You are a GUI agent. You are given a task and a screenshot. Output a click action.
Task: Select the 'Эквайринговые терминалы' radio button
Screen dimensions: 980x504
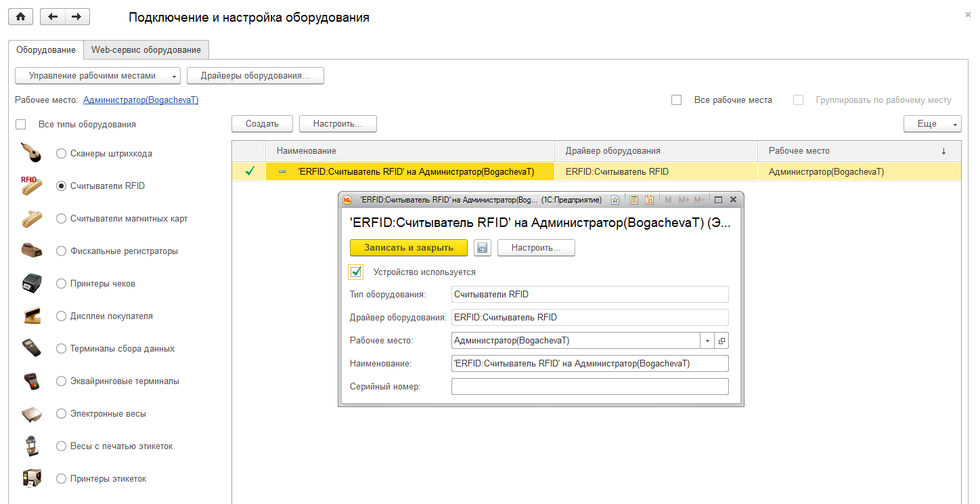point(62,381)
